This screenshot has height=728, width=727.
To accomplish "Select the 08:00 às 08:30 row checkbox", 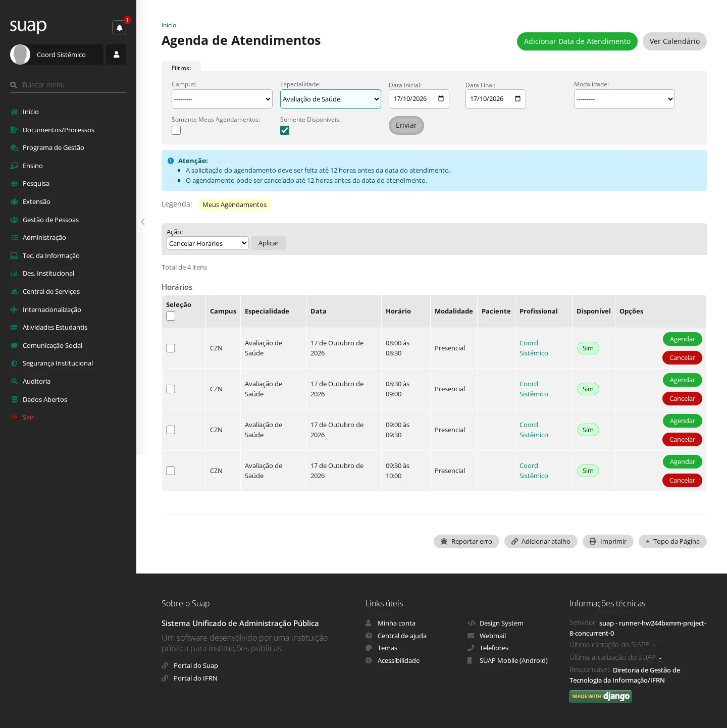I will coord(171,348).
